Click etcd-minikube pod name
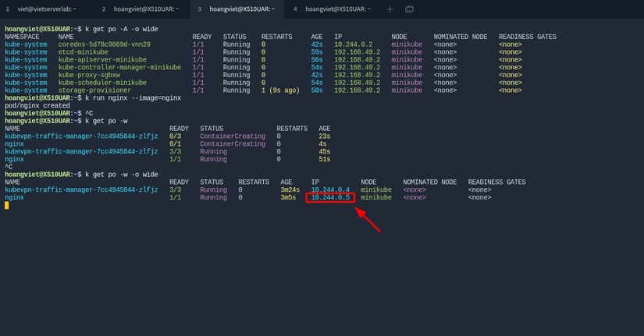The height and width of the screenshot is (336, 644). point(84,52)
